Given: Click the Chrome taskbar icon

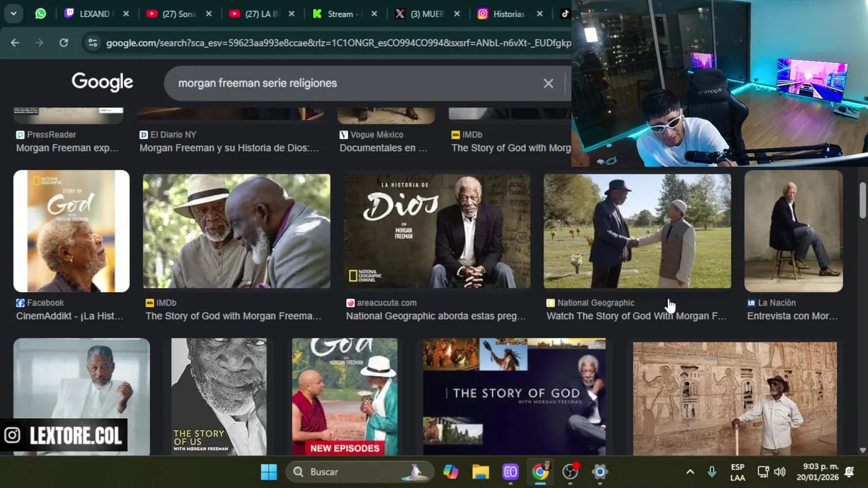Looking at the screenshot, I should tap(540, 472).
